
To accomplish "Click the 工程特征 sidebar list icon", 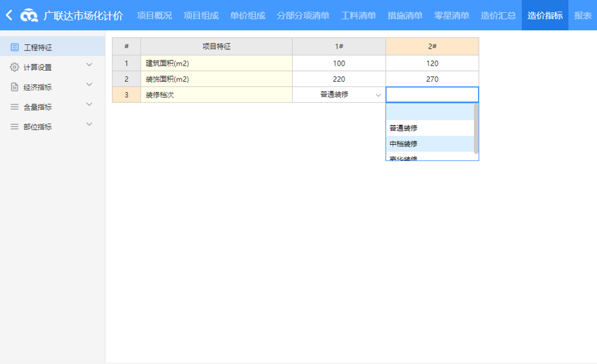I will (15, 48).
